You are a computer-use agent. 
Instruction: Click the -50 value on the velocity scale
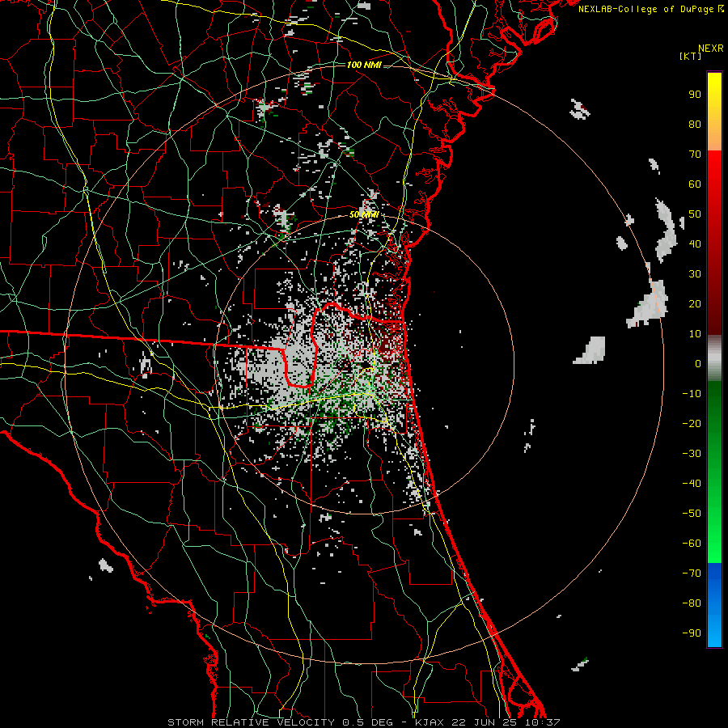click(692, 514)
